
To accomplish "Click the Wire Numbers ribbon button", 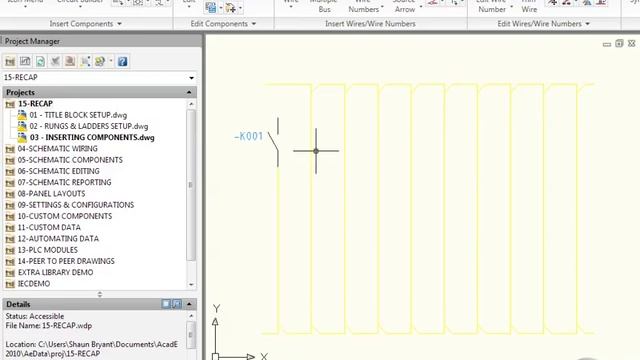I will [x=364, y=7].
